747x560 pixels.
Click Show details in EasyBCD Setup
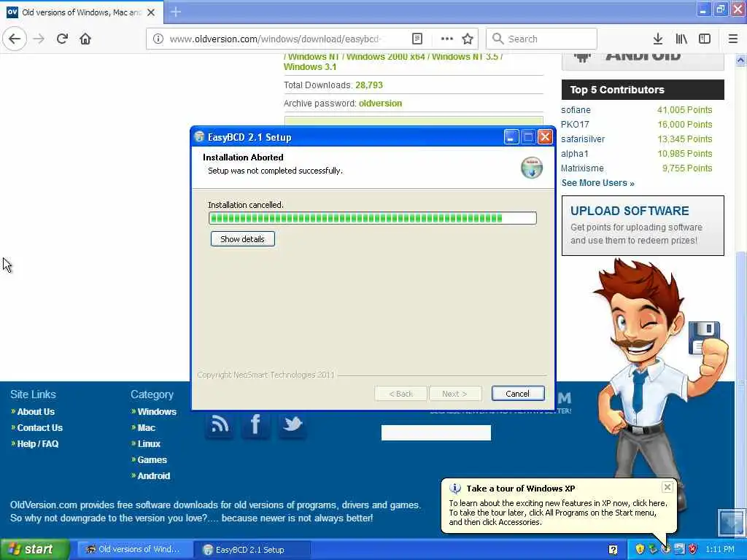pos(242,239)
